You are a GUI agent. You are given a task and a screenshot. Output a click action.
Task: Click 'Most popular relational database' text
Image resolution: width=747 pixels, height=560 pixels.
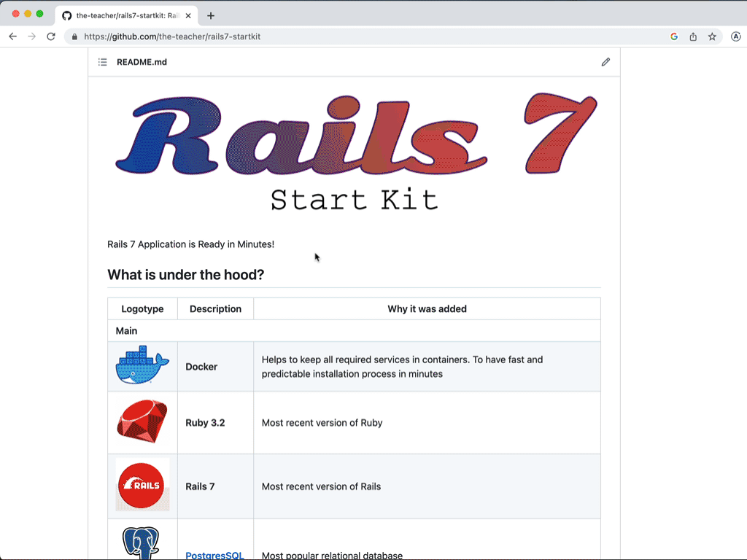pos(332,555)
